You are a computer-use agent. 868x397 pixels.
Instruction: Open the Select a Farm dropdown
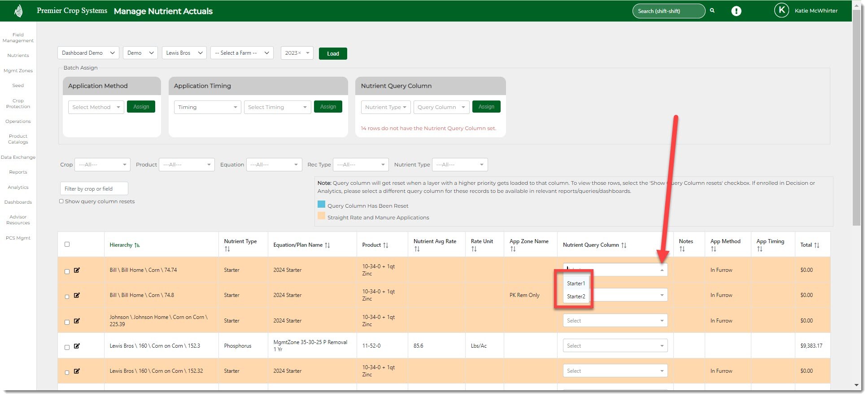pos(241,53)
